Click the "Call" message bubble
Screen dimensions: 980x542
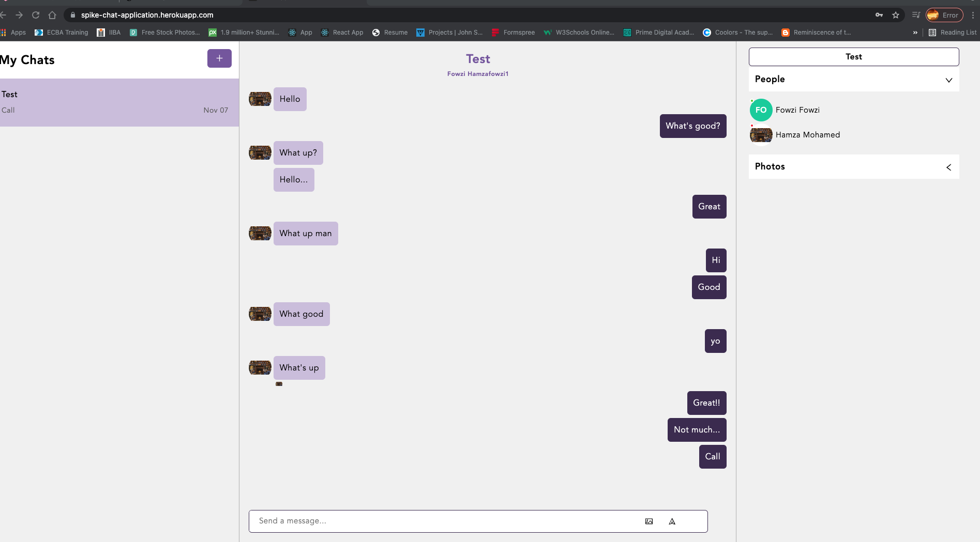click(713, 457)
